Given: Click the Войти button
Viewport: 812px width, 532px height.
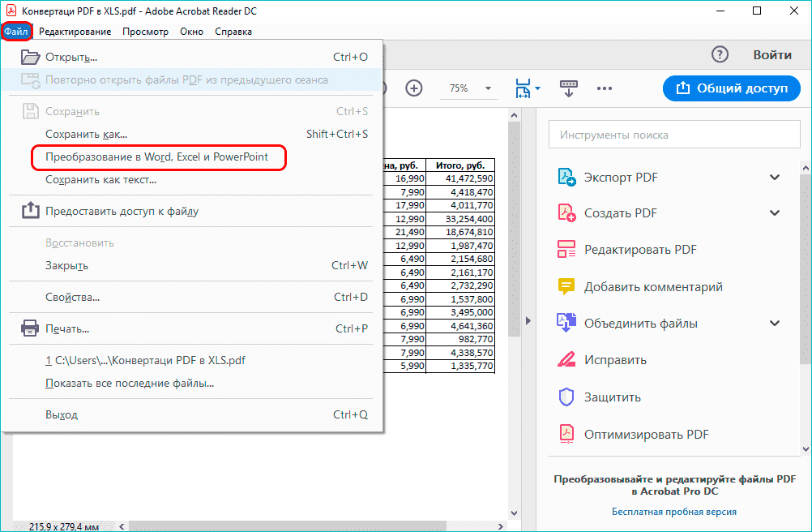Looking at the screenshot, I should click(x=771, y=54).
